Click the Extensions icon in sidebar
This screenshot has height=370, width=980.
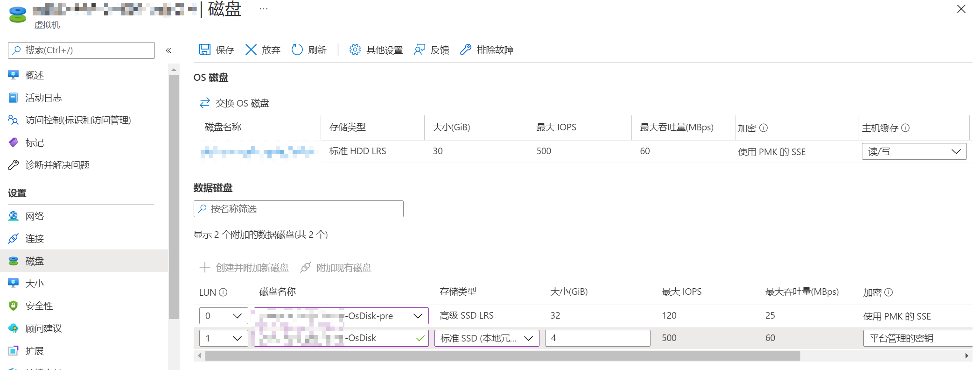tap(14, 350)
